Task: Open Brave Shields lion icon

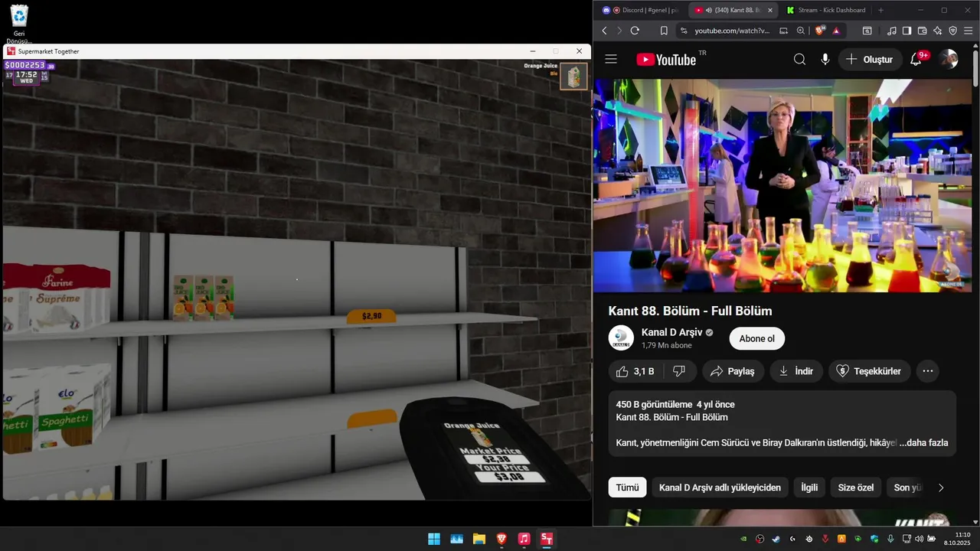Action: pyautogui.click(x=820, y=31)
